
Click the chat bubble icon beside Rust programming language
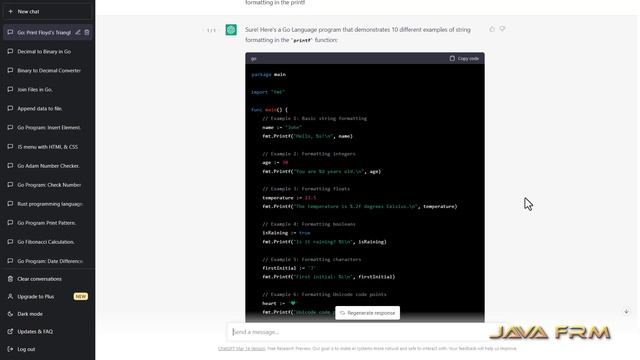pyautogui.click(x=10, y=204)
